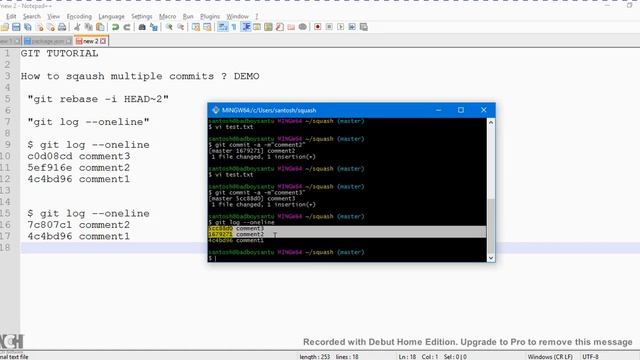Switch to the package.json tab
The height and width of the screenshot is (360, 640).
(47, 41)
